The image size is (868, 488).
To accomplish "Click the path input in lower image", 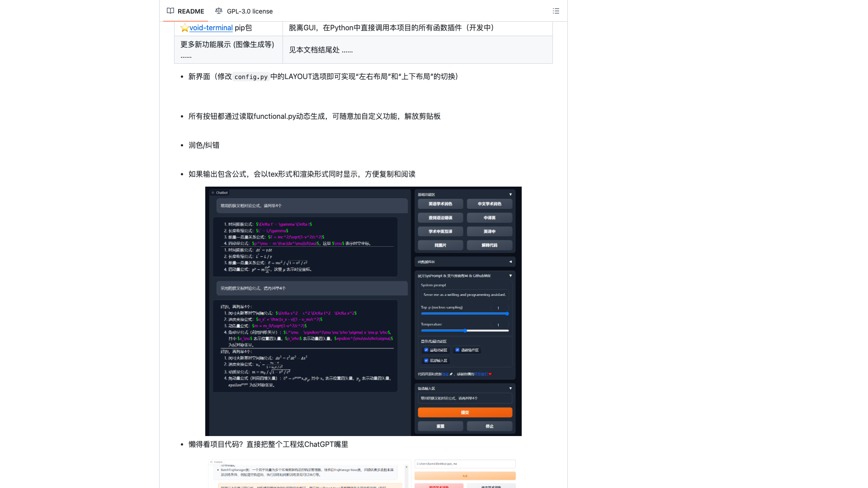I will pyautogui.click(x=465, y=464).
